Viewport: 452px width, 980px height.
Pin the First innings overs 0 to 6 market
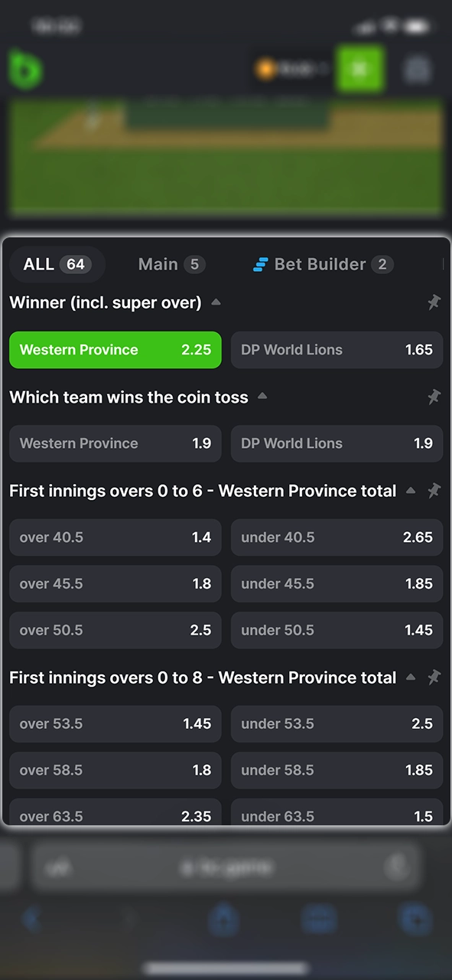(x=434, y=491)
